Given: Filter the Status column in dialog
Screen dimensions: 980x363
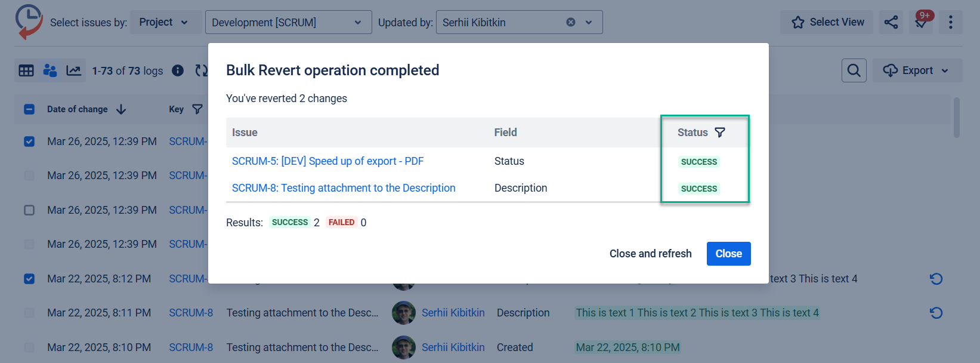Looking at the screenshot, I should [x=720, y=133].
